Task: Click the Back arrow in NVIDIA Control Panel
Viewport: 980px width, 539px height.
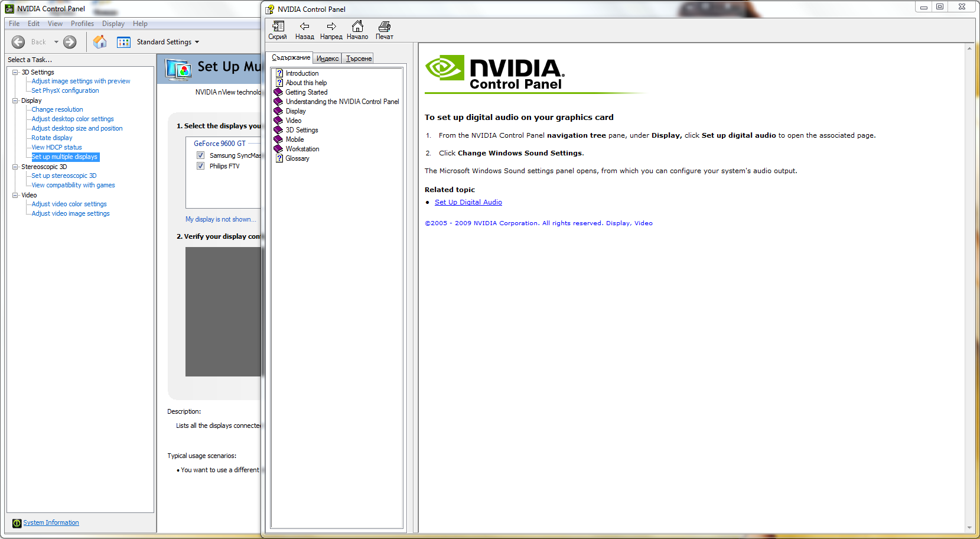Action: pos(18,42)
